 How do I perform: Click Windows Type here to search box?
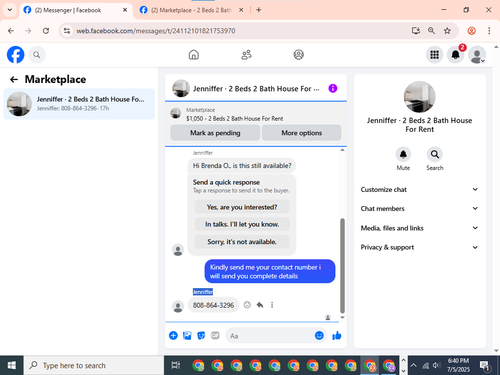[x=94, y=365]
